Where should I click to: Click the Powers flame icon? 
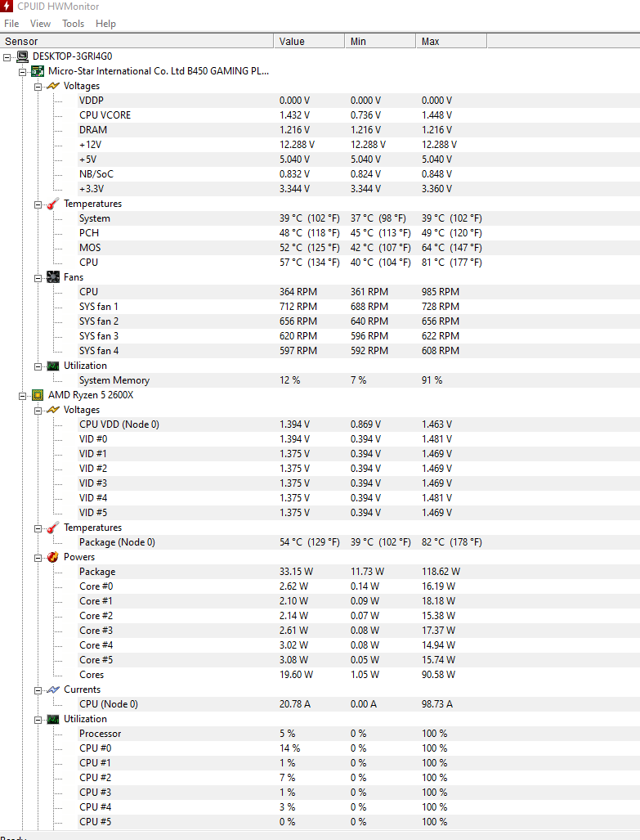[53, 557]
